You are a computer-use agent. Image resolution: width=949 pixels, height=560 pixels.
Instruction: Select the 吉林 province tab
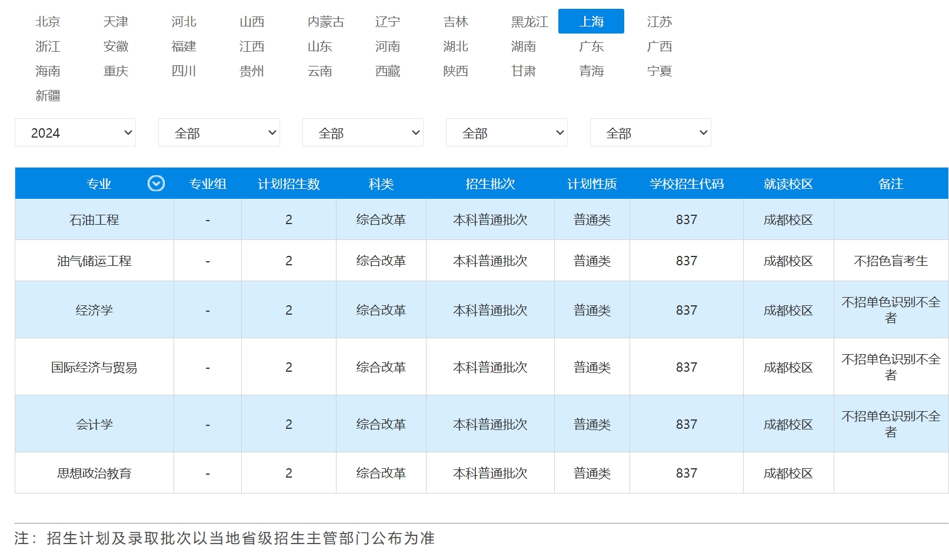coord(456,22)
